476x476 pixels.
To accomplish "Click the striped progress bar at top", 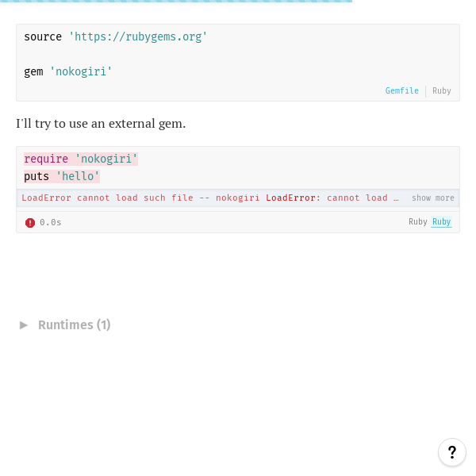I will tap(176, 2).
